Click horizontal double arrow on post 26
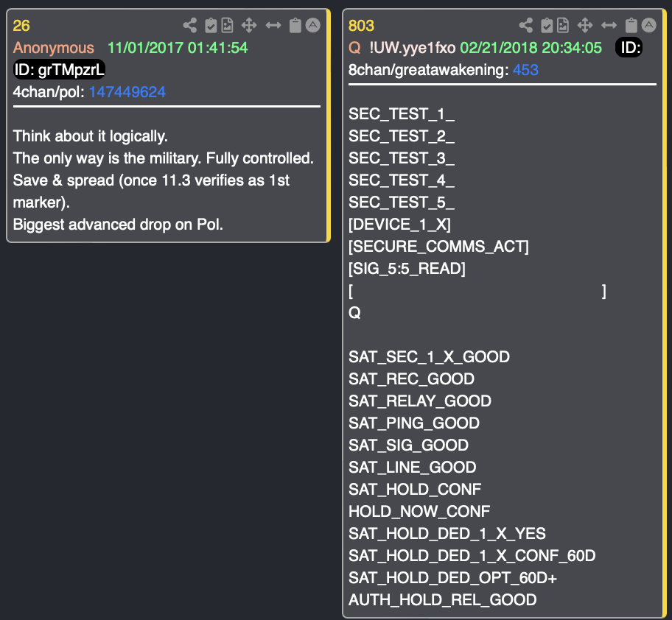The height and width of the screenshot is (620, 672). tap(273, 25)
